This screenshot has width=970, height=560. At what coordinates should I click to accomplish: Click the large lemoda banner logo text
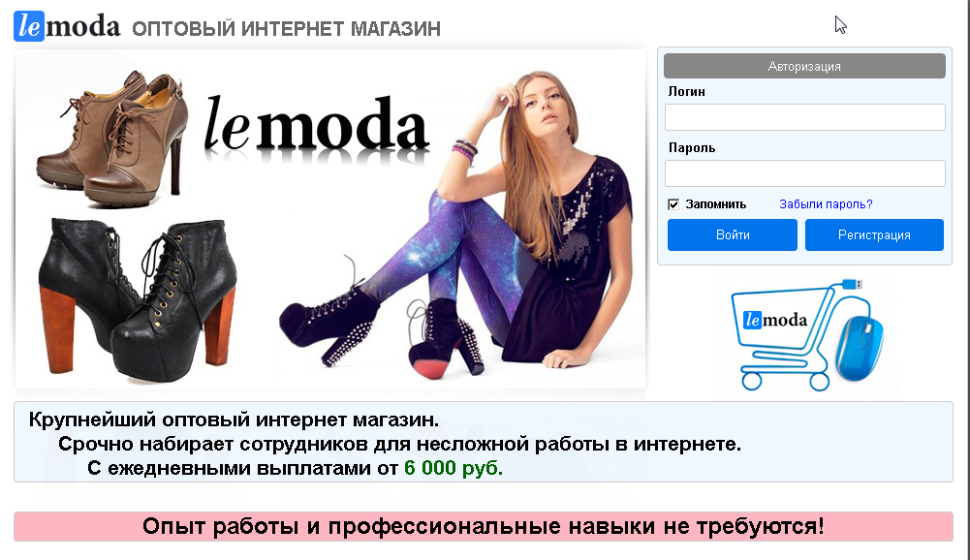[x=316, y=126]
